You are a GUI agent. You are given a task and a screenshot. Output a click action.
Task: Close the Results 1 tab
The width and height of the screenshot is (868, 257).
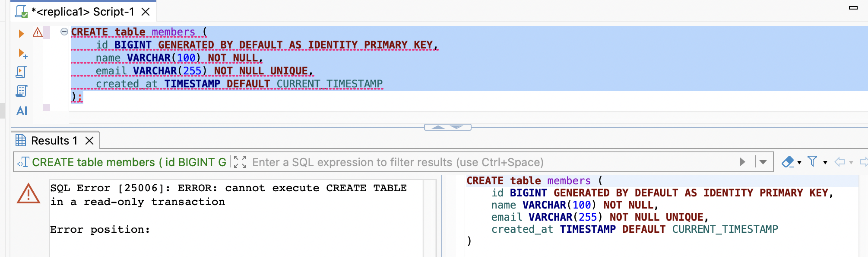(89, 141)
